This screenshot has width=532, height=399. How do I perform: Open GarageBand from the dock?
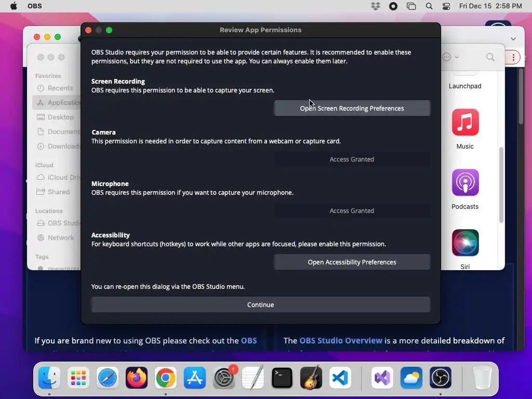(x=311, y=378)
